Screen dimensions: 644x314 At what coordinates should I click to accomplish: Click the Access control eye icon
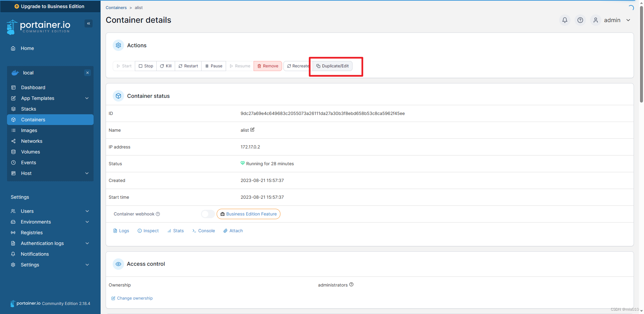click(118, 264)
